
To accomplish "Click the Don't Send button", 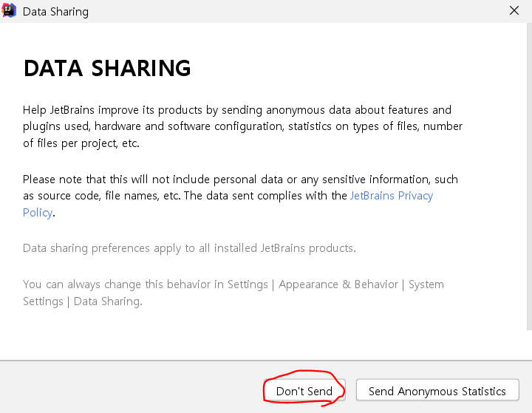I will point(304,391).
